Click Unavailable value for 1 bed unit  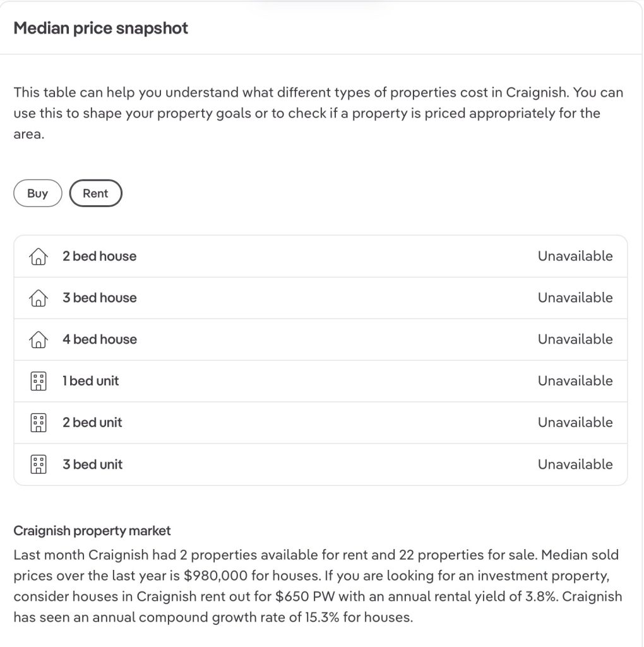[575, 381]
